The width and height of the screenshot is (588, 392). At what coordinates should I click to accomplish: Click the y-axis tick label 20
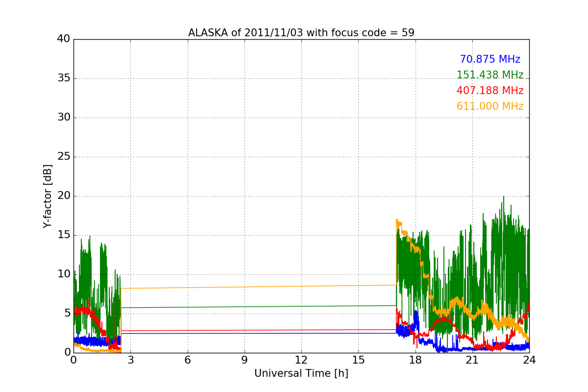point(64,196)
